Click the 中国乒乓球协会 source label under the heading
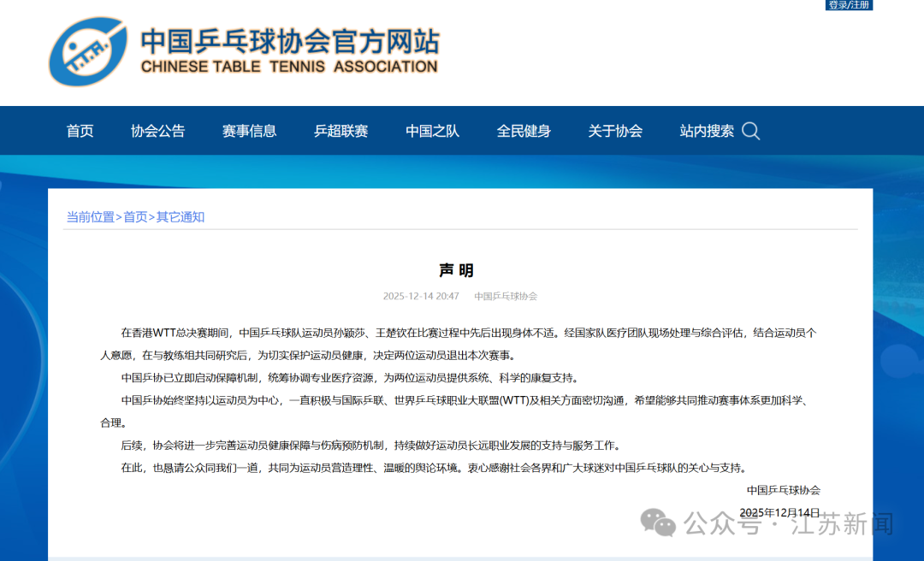The image size is (924, 561). point(506,296)
